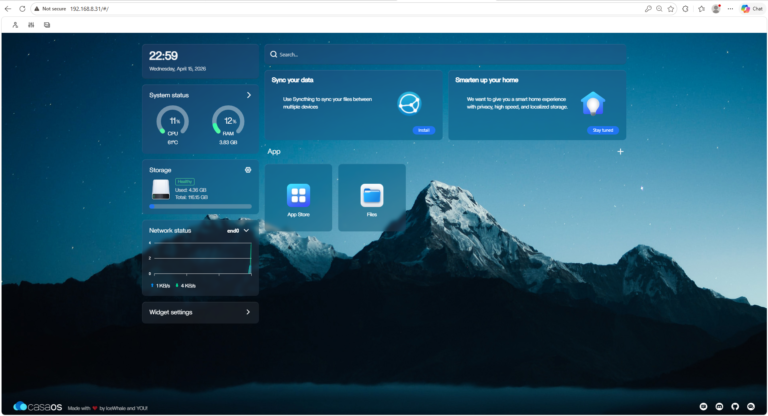Install Syncthing from the sync card
Image resolution: width=768 pixels, height=416 pixels.
pyautogui.click(x=422, y=130)
